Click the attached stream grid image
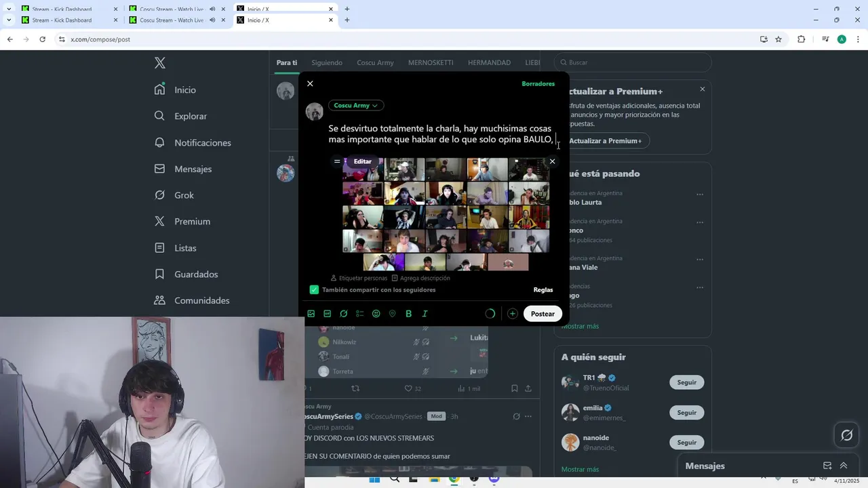 point(446,213)
